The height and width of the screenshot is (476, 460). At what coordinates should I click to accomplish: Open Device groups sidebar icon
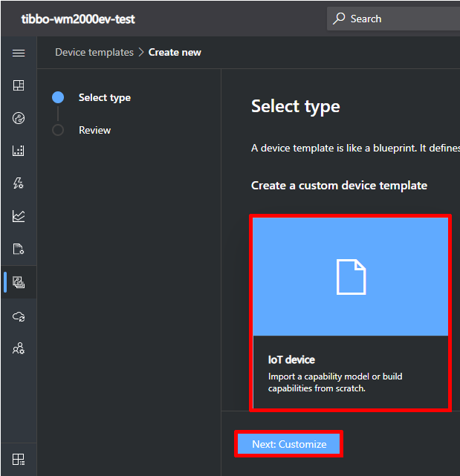click(x=19, y=151)
